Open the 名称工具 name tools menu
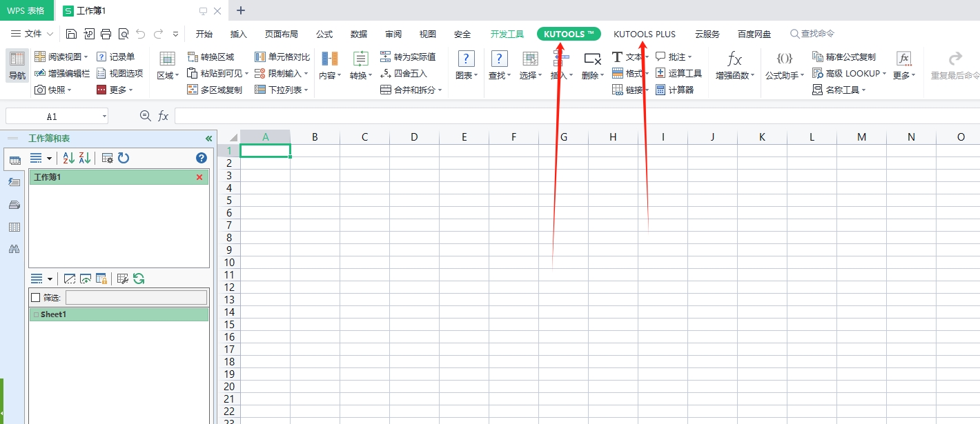Viewport: 980px width, 424px height. point(839,90)
